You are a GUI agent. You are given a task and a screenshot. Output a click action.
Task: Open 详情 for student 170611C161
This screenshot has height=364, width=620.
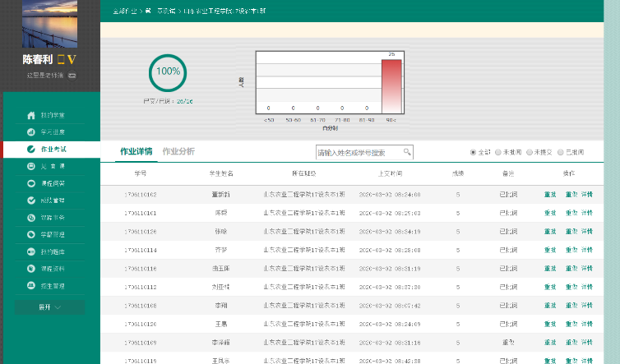coord(586,213)
